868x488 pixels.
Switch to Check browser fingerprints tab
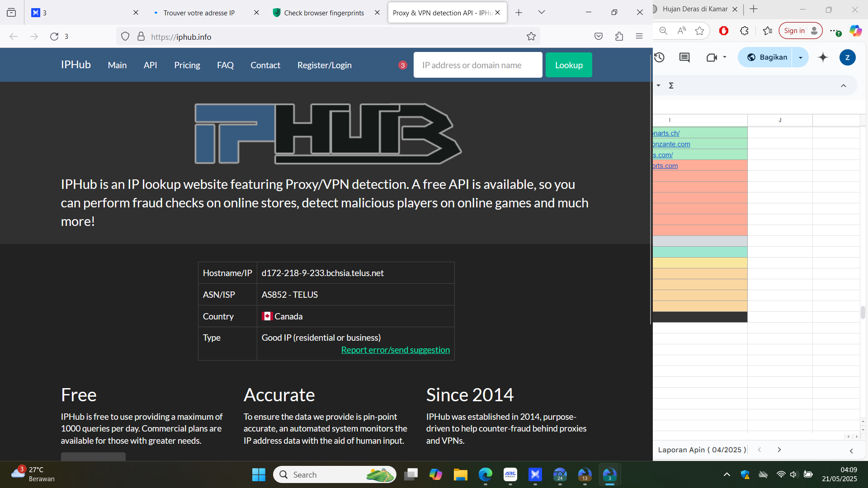[x=324, y=13]
